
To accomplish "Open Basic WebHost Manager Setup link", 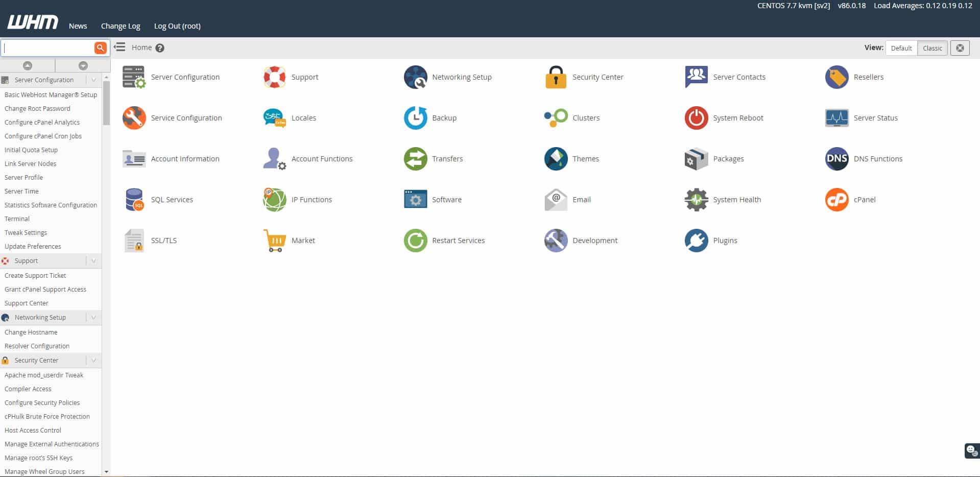I will pos(51,94).
